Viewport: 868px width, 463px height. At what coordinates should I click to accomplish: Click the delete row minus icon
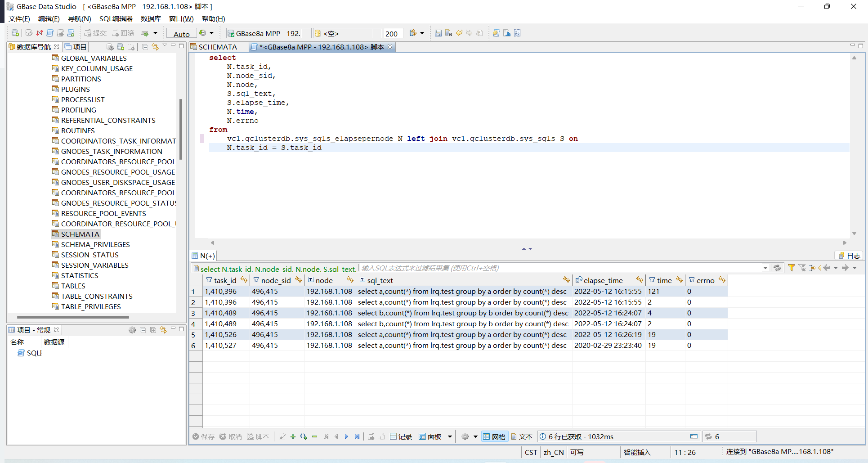[x=314, y=436]
